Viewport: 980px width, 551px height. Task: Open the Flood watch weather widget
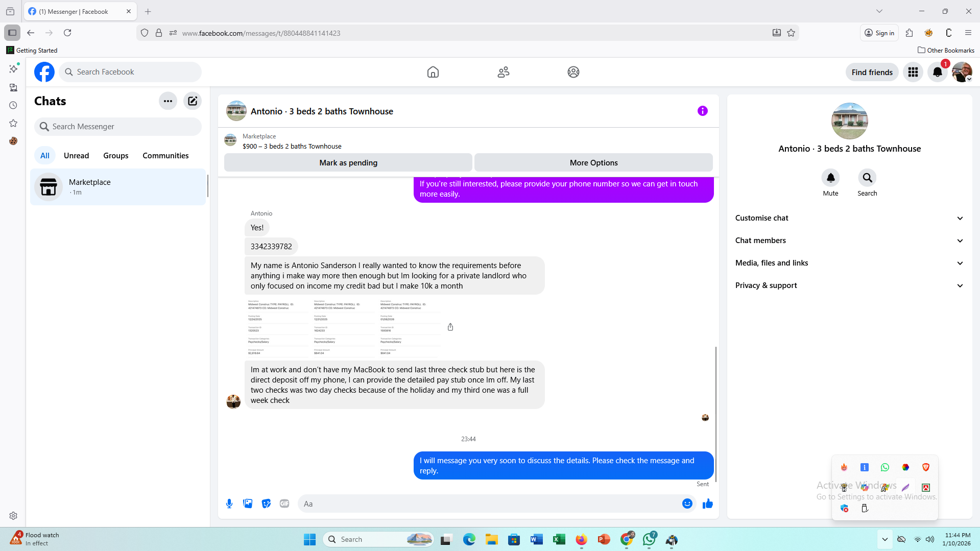(x=36, y=539)
